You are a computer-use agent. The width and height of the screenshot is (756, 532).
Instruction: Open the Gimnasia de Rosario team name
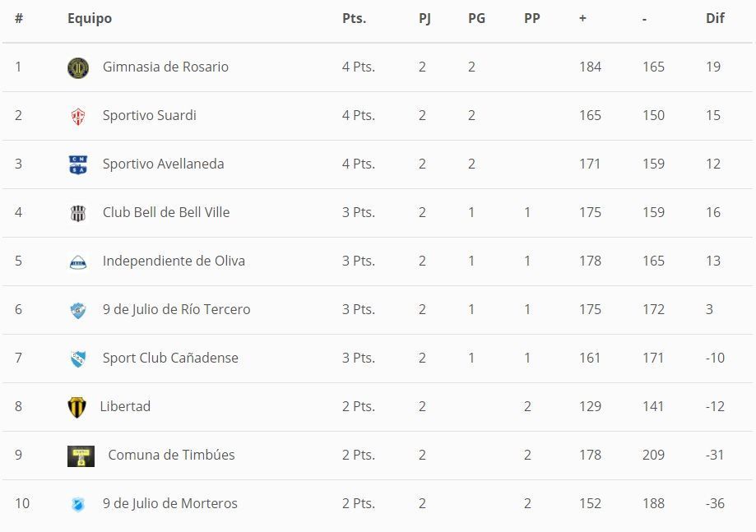click(165, 67)
